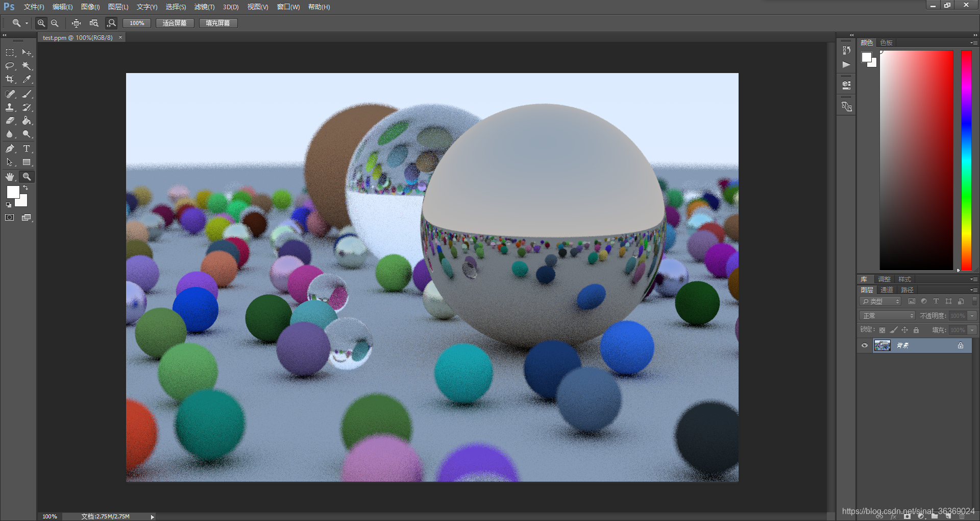980x521 pixels.
Task: Select the Healing Brush tool
Action: click(x=10, y=94)
